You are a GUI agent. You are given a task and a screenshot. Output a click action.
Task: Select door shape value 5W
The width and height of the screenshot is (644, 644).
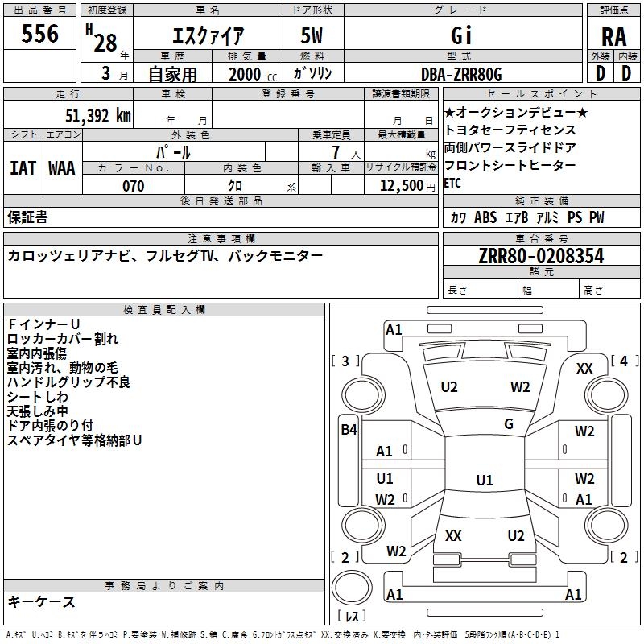coord(312,35)
